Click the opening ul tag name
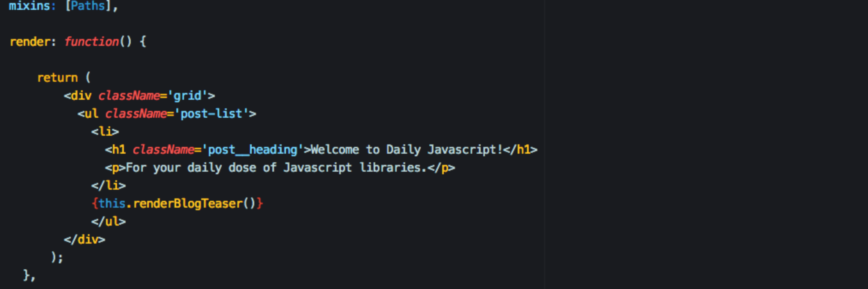 pyautogui.click(x=91, y=113)
